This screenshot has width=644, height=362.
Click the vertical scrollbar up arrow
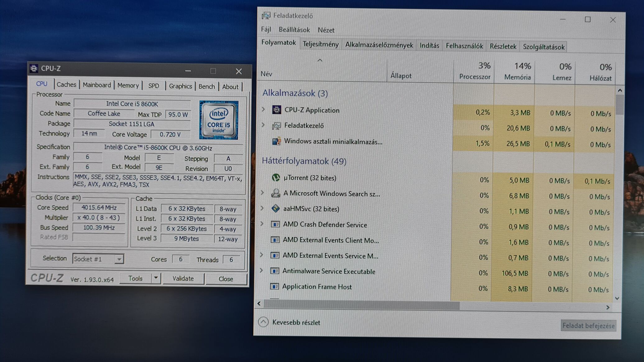(620, 90)
